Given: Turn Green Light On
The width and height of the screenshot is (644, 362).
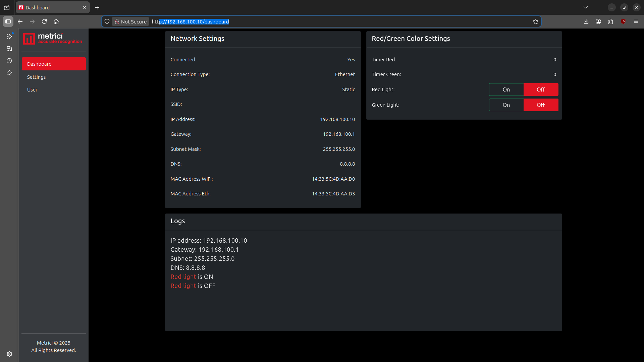Looking at the screenshot, I should [x=506, y=105].
